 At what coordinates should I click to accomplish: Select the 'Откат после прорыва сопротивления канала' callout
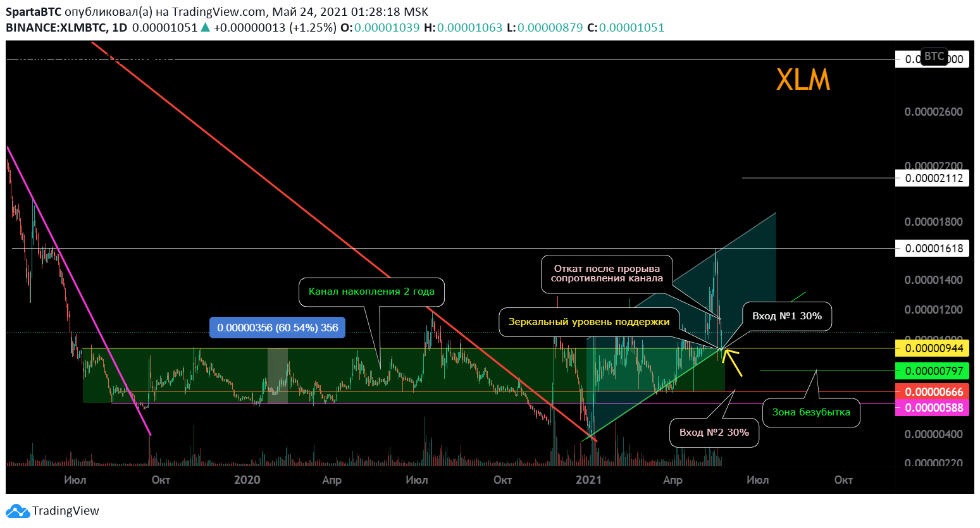tap(607, 274)
